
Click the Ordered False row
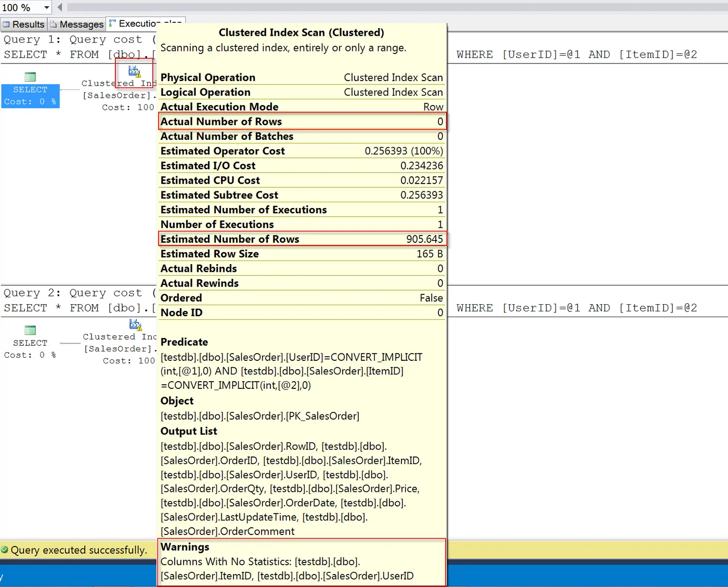(x=302, y=298)
